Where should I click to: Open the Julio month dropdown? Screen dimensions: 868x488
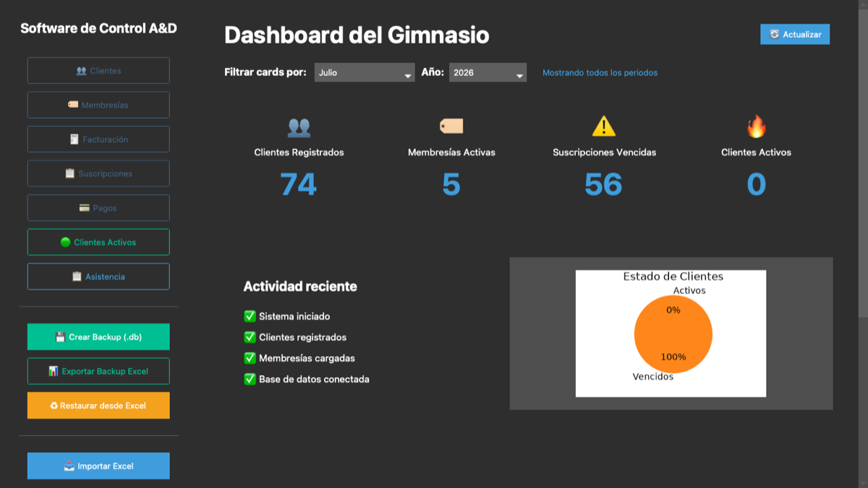(x=365, y=72)
